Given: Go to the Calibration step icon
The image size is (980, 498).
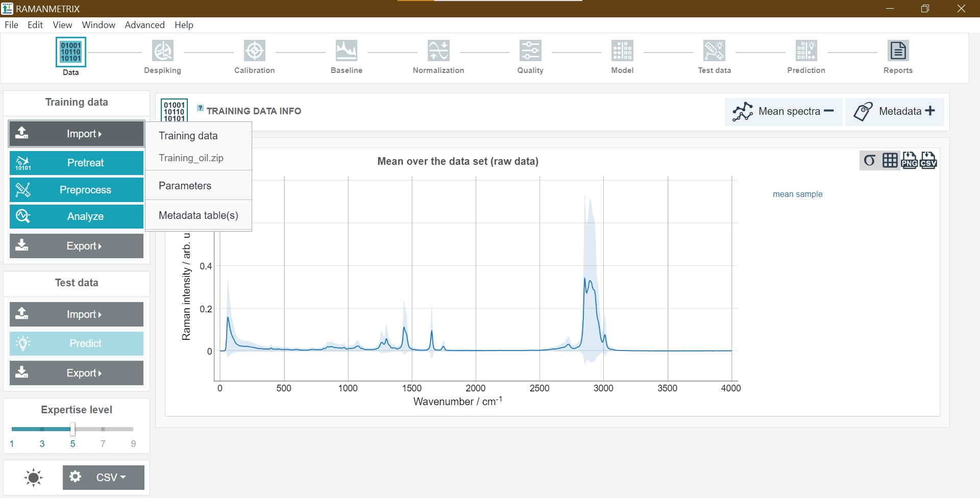Looking at the screenshot, I should click(255, 51).
